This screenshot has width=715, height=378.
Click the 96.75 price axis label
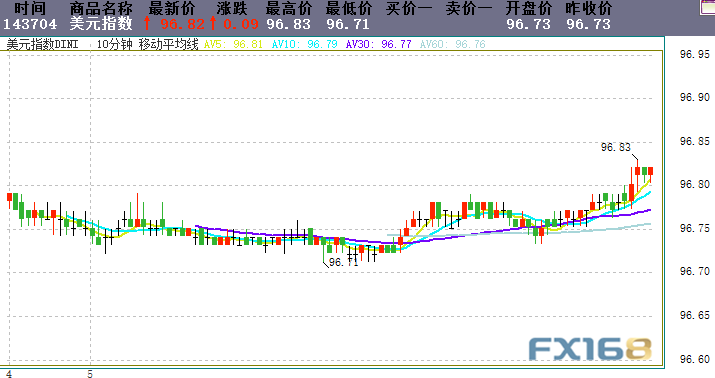[x=695, y=228]
